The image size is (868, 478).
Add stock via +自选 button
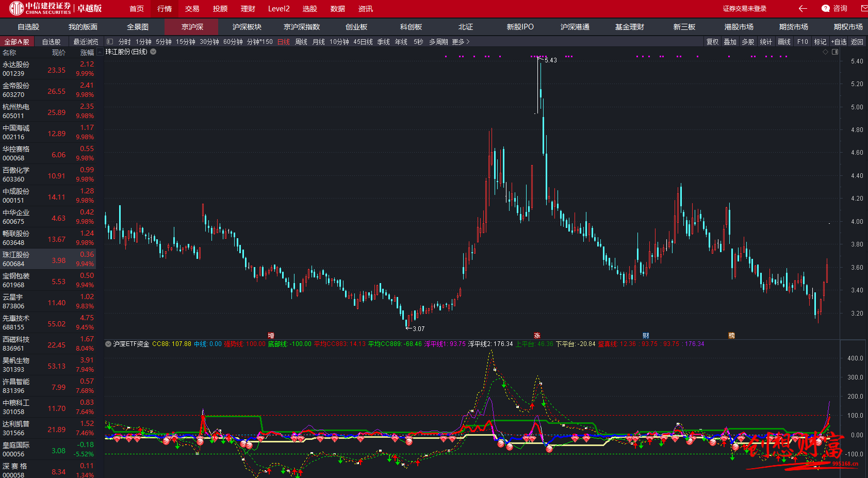839,42
